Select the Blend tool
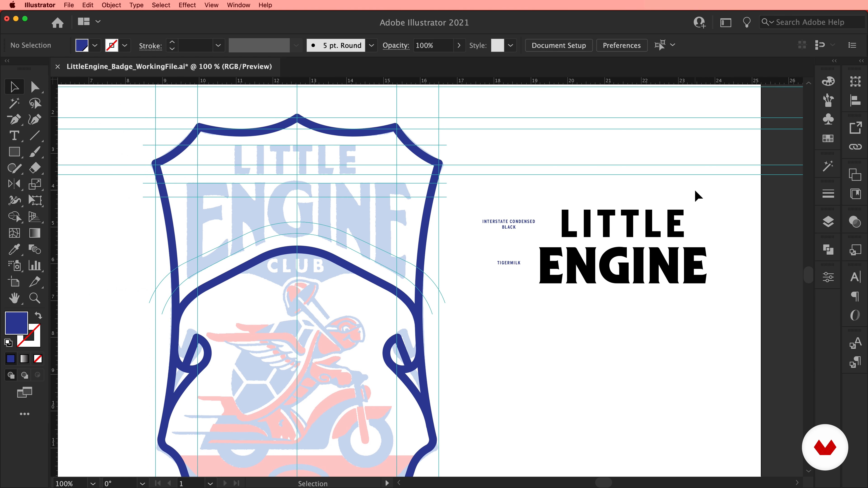 (x=35, y=250)
